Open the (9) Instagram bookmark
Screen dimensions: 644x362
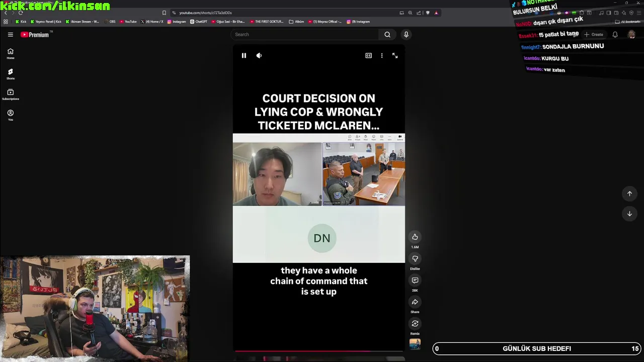[358, 22]
